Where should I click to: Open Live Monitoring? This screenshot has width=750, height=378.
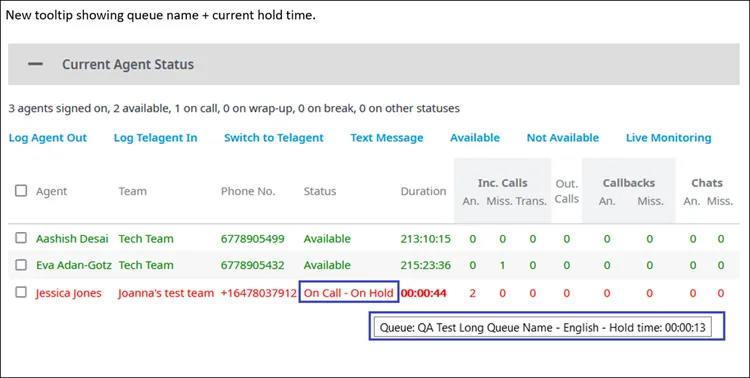[x=668, y=138]
